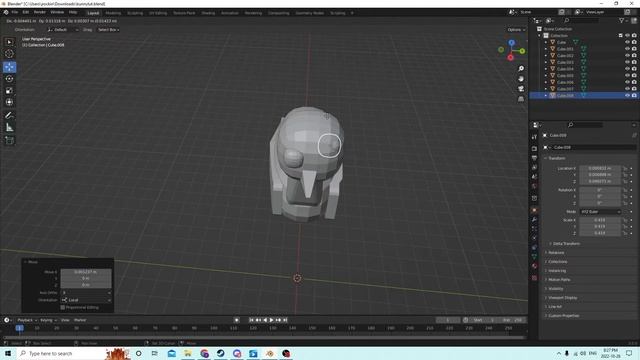Switch perspective/orthographic grid icon in viewport

(521, 99)
